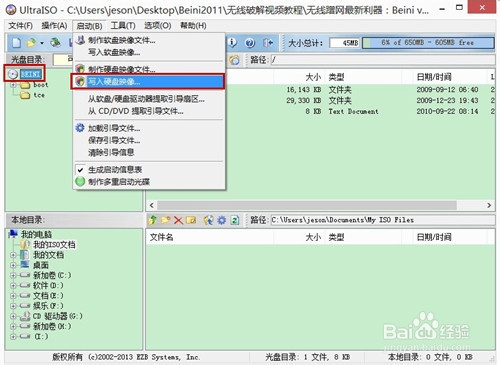
Task: Expand the 软件 (D:) drive node
Action: click(x=13, y=286)
